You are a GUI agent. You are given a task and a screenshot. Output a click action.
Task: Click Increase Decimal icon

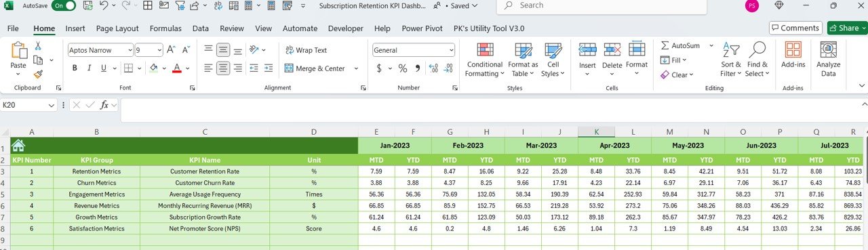(x=434, y=68)
